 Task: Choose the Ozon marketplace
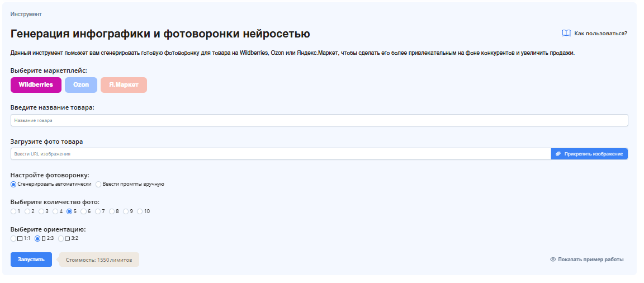click(81, 85)
